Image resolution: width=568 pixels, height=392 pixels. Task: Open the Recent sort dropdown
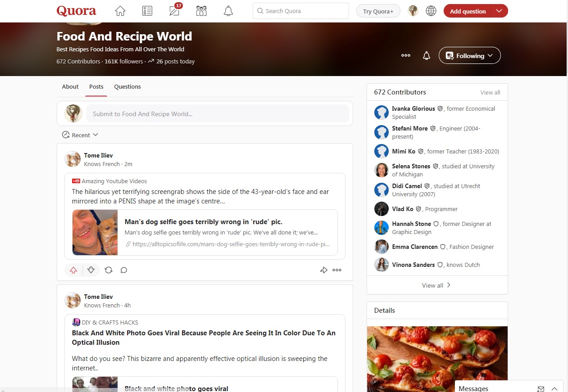(80, 135)
